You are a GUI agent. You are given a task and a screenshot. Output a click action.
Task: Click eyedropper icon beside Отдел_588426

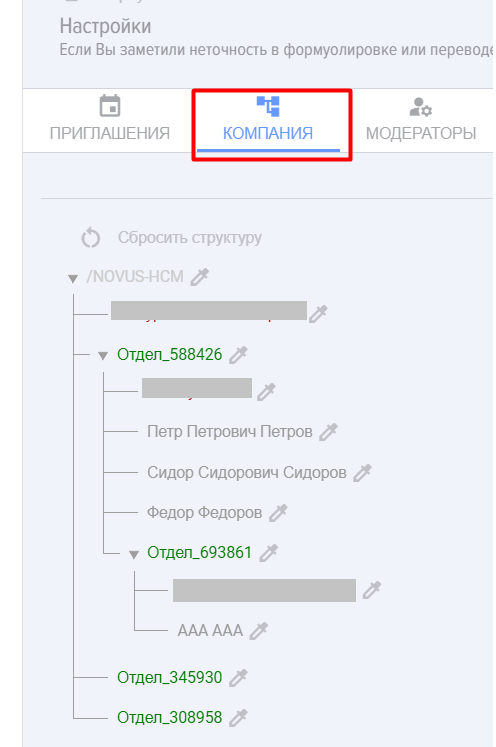pyautogui.click(x=238, y=355)
